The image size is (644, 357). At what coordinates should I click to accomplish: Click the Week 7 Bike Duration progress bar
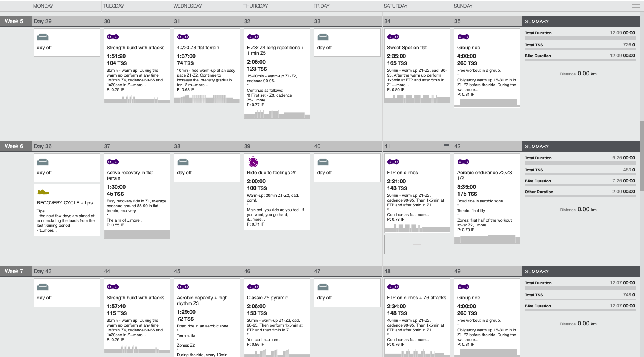tap(580, 311)
